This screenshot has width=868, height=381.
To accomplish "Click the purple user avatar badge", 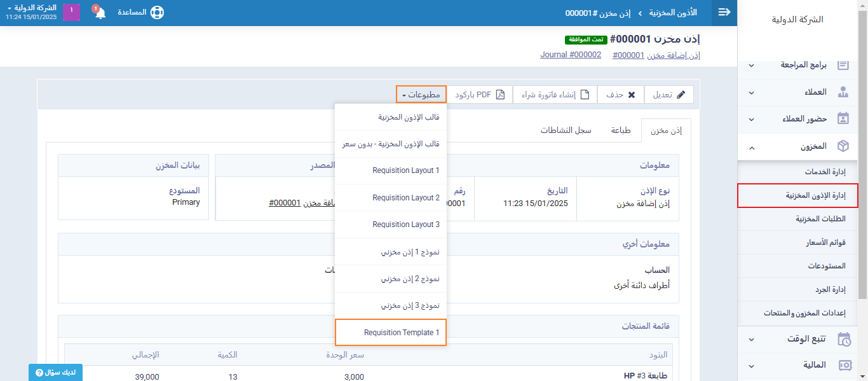I will pos(71,12).
